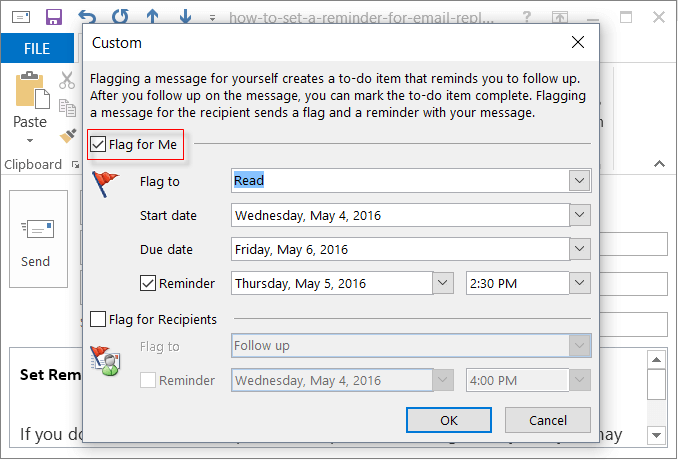Click the Redo arrow in the quick access toolbar
The width and height of the screenshot is (678, 460).
coord(120,17)
